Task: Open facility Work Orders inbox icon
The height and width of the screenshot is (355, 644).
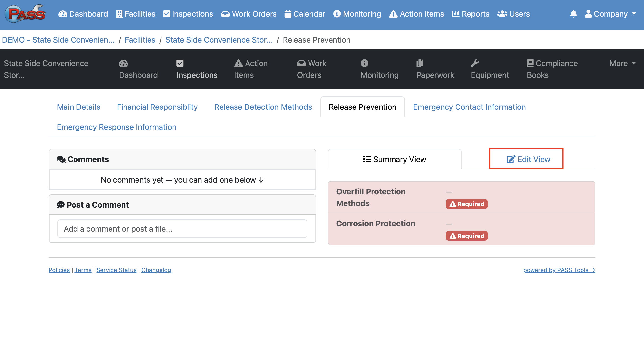Action: click(x=301, y=63)
